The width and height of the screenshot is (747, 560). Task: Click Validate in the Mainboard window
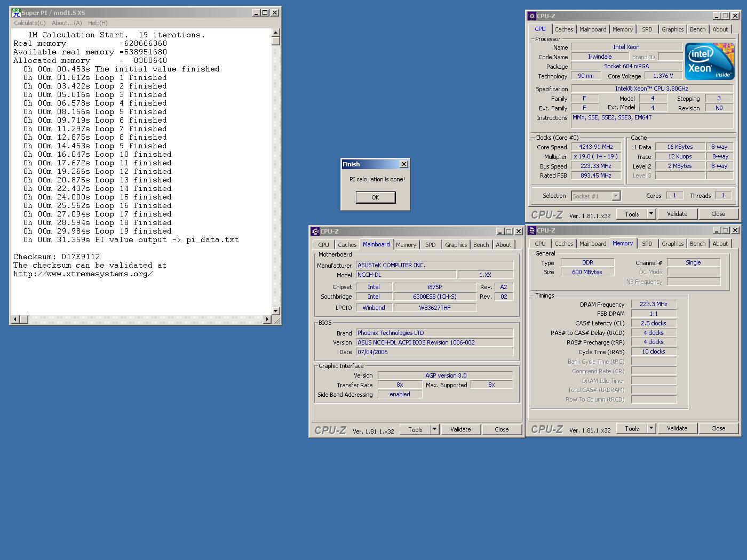[x=460, y=429]
